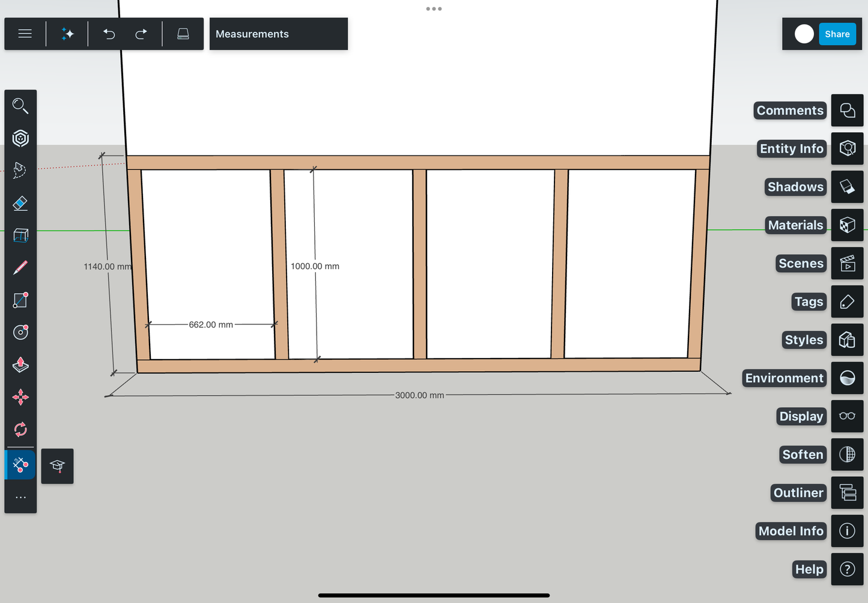Open the hamburger main menu

(25, 34)
